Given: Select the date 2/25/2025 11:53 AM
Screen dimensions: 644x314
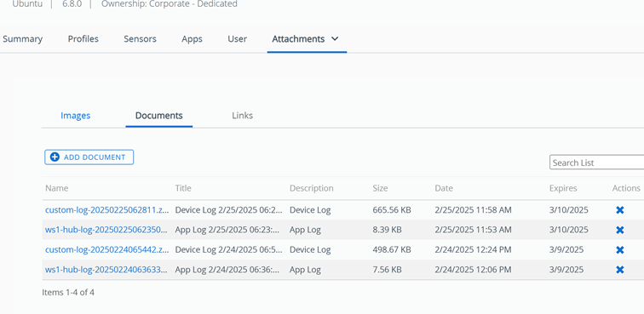Looking at the screenshot, I should pos(473,230).
